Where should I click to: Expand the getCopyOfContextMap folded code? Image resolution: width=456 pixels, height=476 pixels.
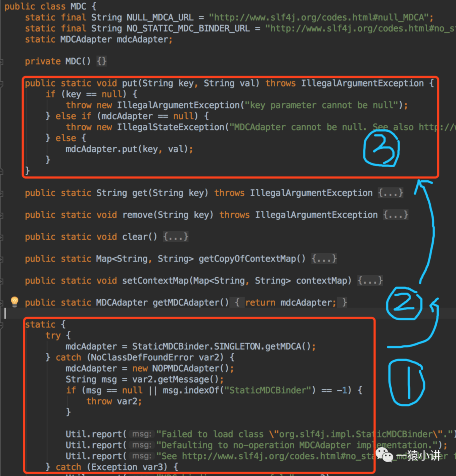324,258
